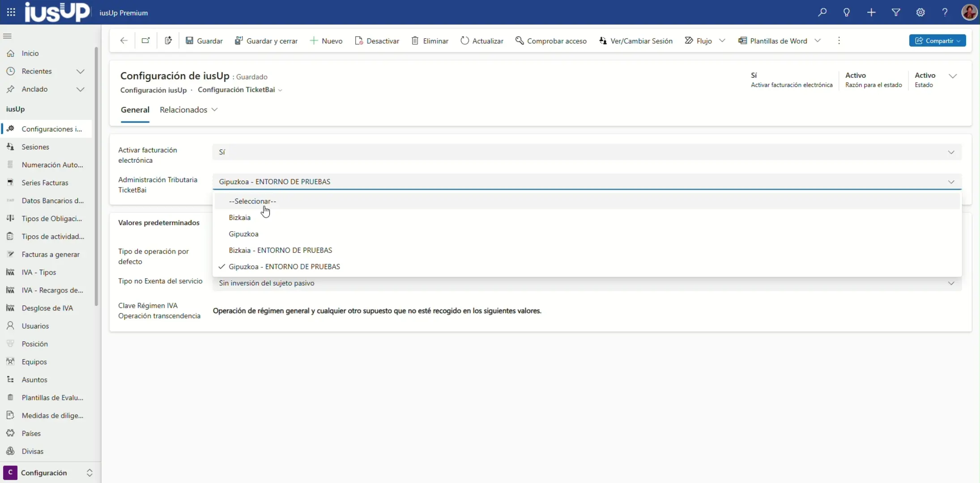Click the app launcher waffle icon

(x=11, y=13)
